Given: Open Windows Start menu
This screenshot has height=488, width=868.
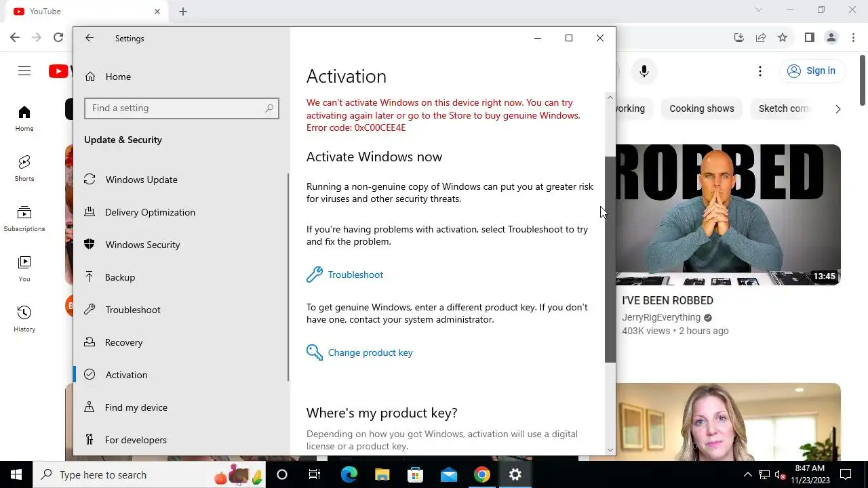Looking at the screenshot, I should click(16, 474).
